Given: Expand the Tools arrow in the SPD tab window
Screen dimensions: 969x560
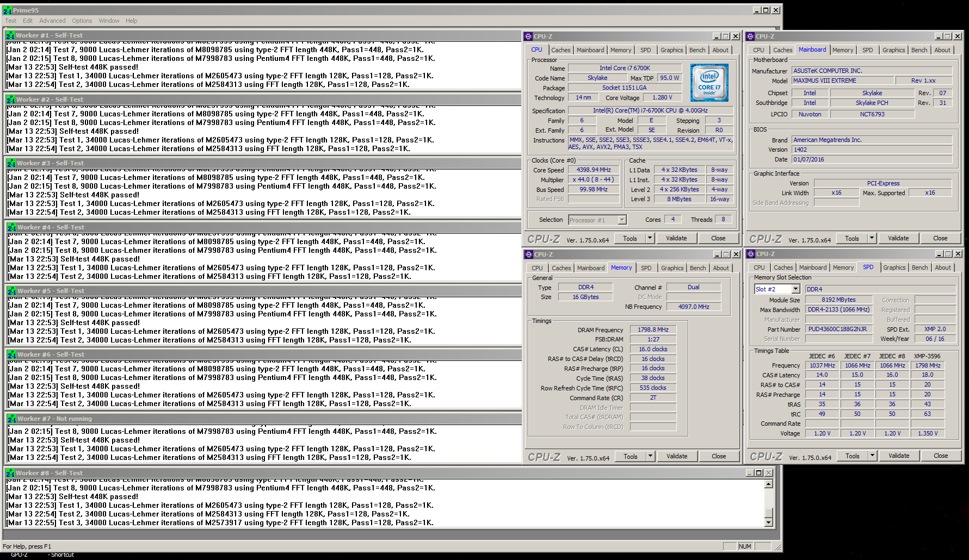Looking at the screenshot, I should point(872,456).
